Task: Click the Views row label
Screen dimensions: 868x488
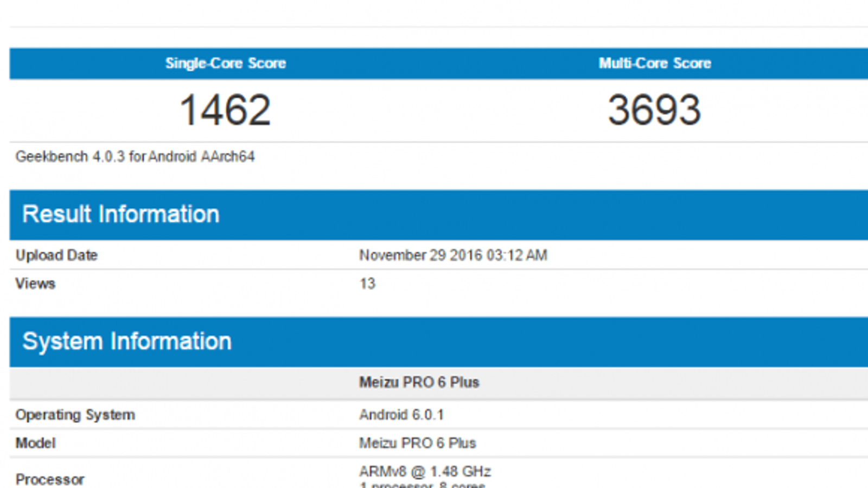Action: [x=35, y=284]
